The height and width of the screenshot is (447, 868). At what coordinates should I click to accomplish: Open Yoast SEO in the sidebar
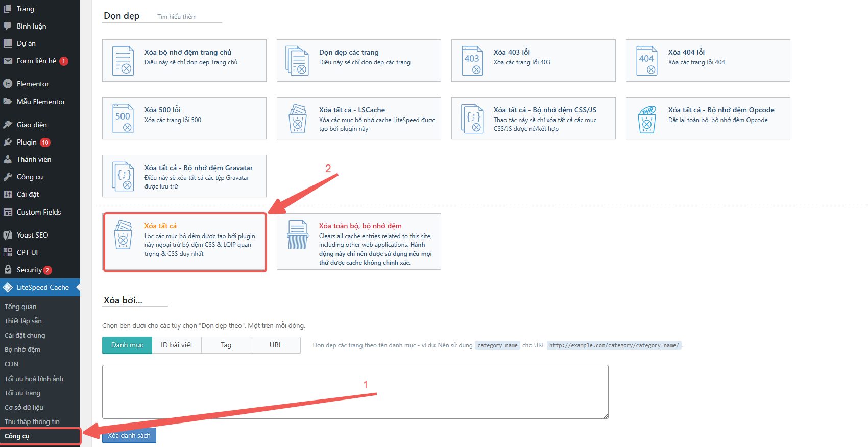point(32,235)
